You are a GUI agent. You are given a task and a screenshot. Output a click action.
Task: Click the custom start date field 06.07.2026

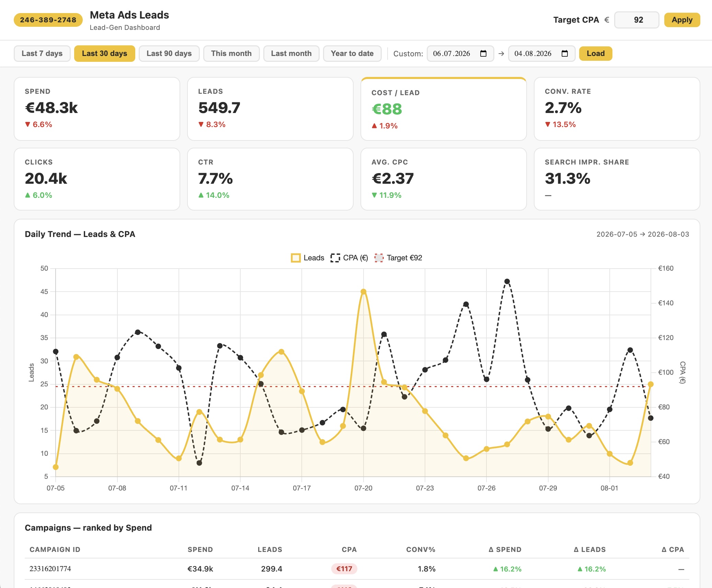460,54
